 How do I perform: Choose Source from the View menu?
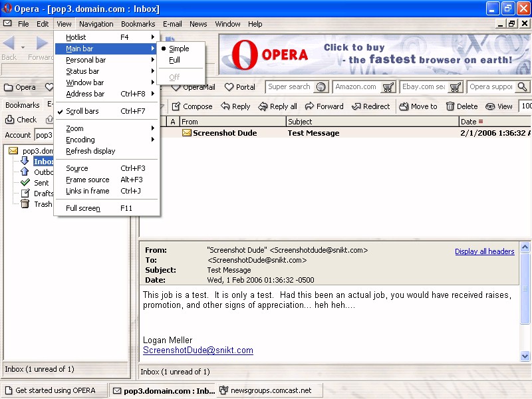coord(106,168)
